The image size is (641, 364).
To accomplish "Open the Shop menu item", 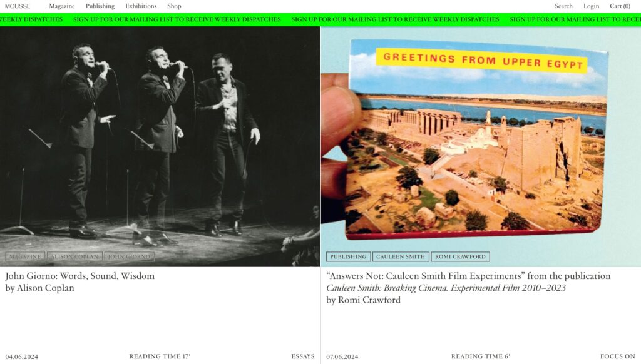I will tap(174, 6).
